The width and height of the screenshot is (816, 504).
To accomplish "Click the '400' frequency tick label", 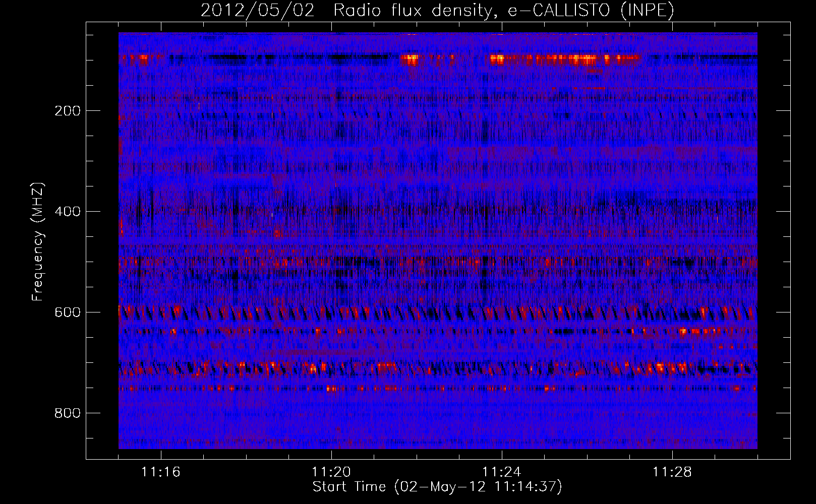I will (x=68, y=212).
